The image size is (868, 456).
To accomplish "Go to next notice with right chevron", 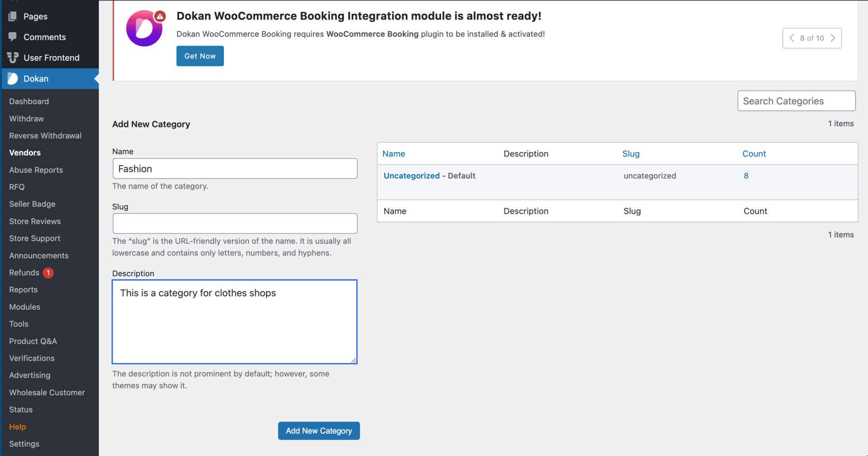I will (x=833, y=38).
